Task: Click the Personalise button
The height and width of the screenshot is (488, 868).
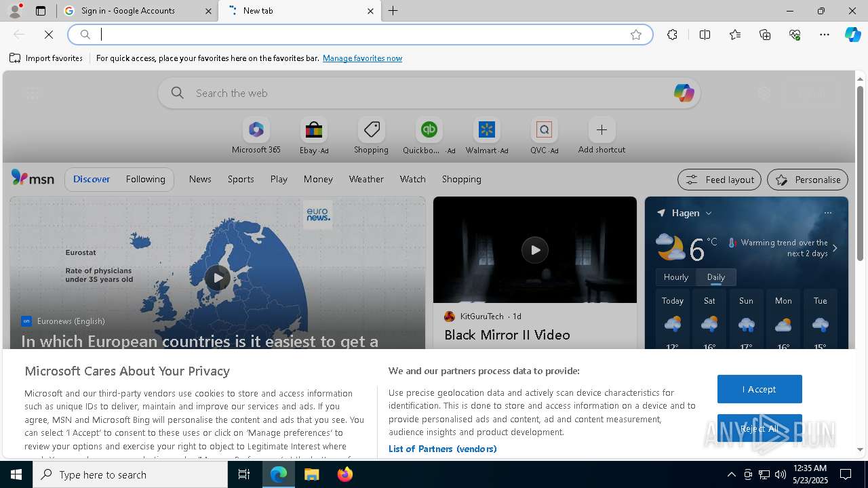Action: point(808,180)
